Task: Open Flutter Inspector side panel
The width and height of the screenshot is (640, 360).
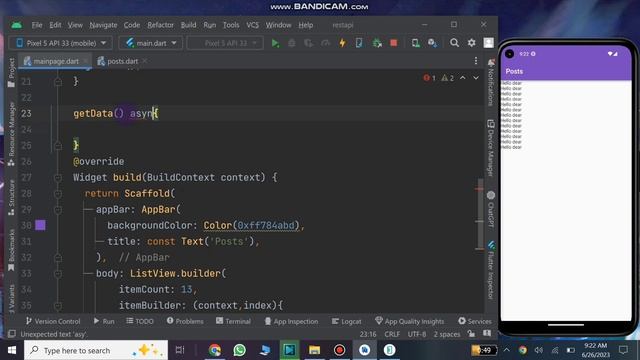Action: [x=491, y=270]
